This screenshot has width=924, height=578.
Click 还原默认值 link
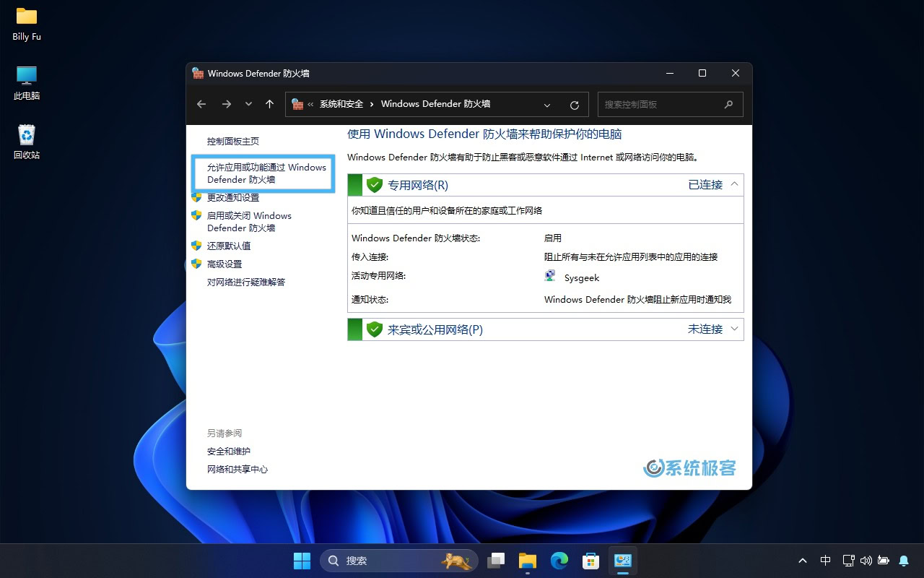click(x=229, y=246)
